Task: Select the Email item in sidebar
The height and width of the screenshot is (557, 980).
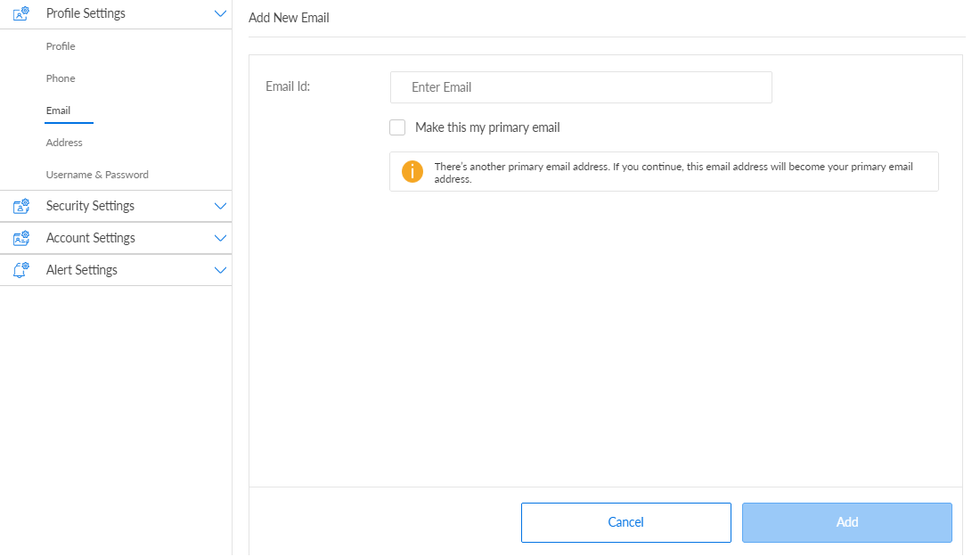Action: pyautogui.click(x=59, y=111)
